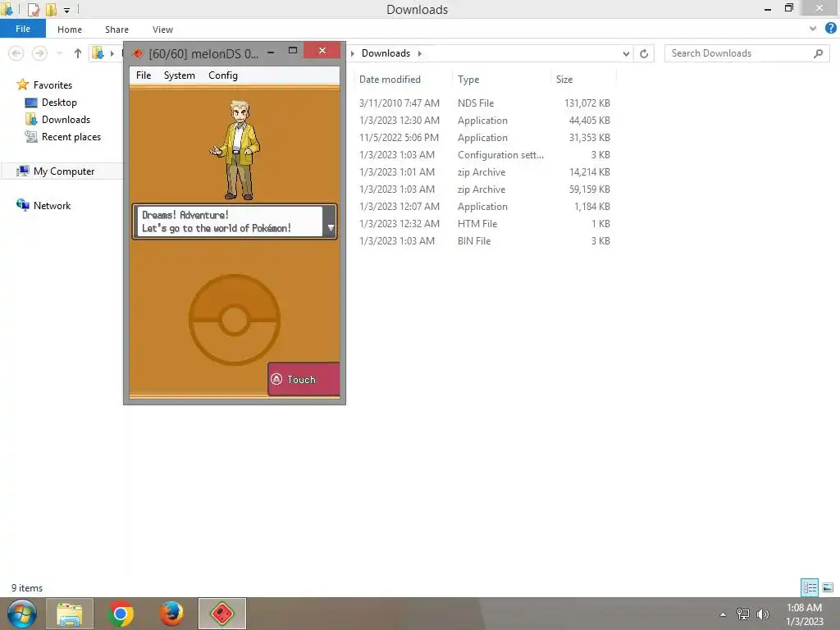840x630 pixels.
Task: Open melonDS File menu
Action: (144, 75)
